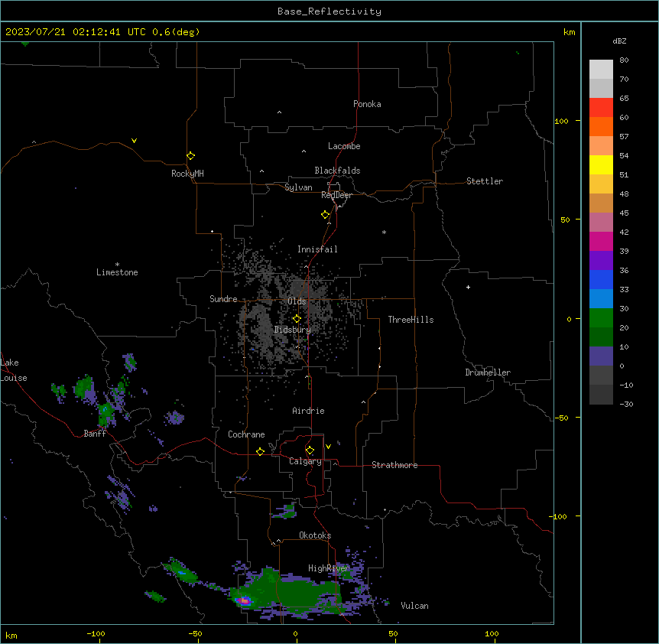Click the Vulcan town label
The width and height of the screenshot is (659, 644).
415,606
